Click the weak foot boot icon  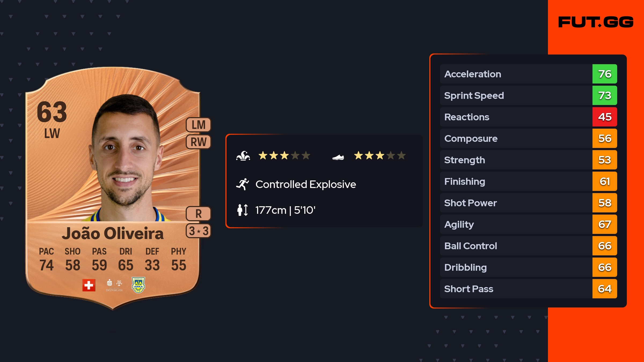point(338,157)
